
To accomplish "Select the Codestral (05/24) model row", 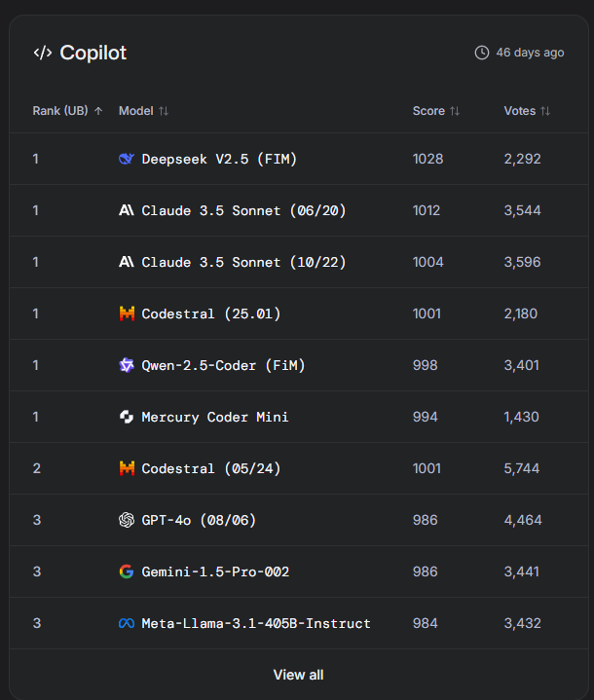I will pos(298,468).
